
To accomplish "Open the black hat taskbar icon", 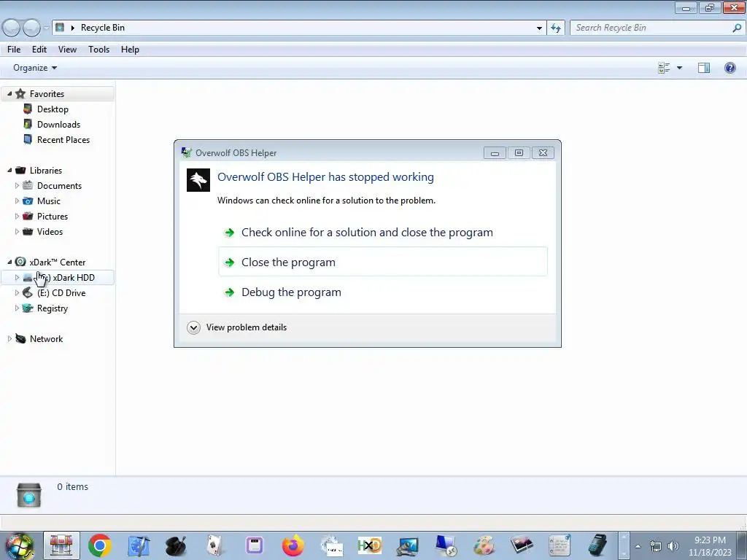I will [x=176, y=545].
